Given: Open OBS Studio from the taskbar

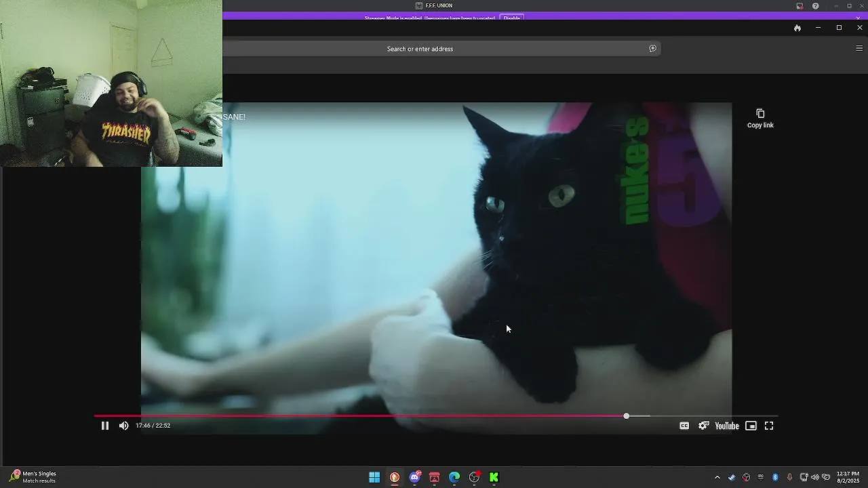Looking at the screenshot, I should coord(475,477).
